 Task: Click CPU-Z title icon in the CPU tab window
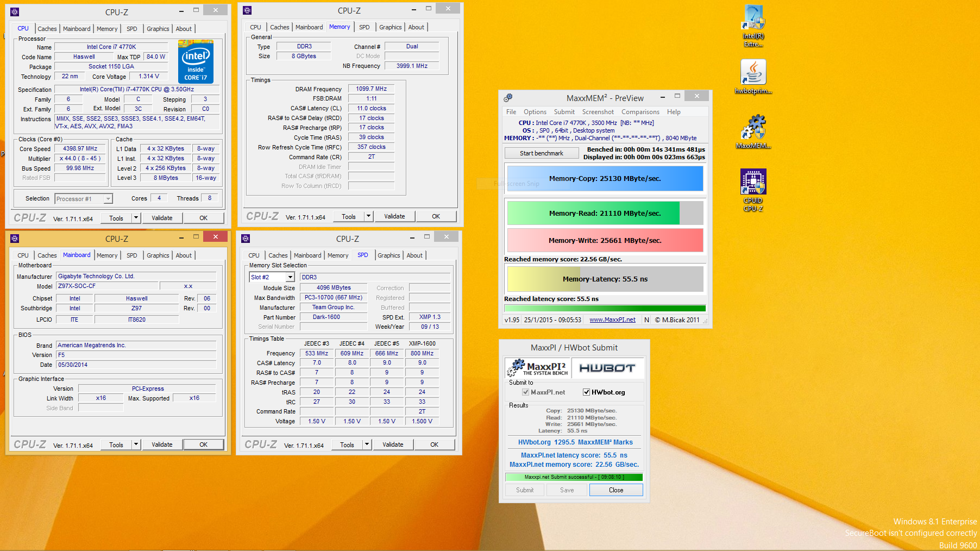click(15, 12)
